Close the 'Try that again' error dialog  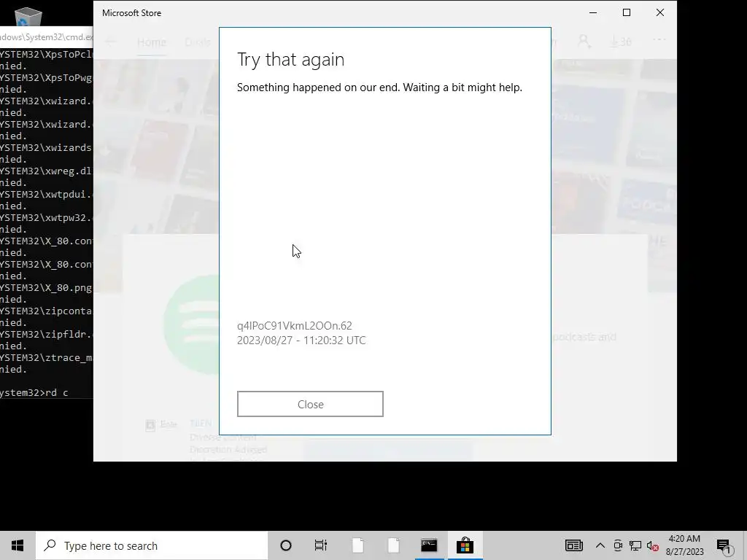point(310,404)
